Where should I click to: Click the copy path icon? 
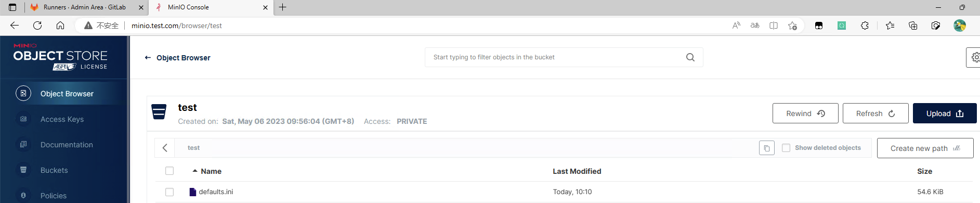766,148
